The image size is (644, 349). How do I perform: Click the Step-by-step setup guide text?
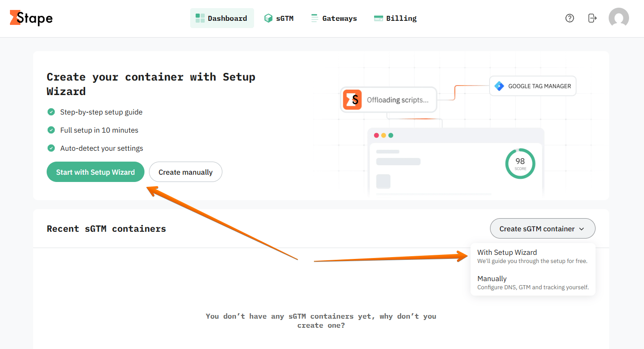pyautogui.click(x=101, y=112)
